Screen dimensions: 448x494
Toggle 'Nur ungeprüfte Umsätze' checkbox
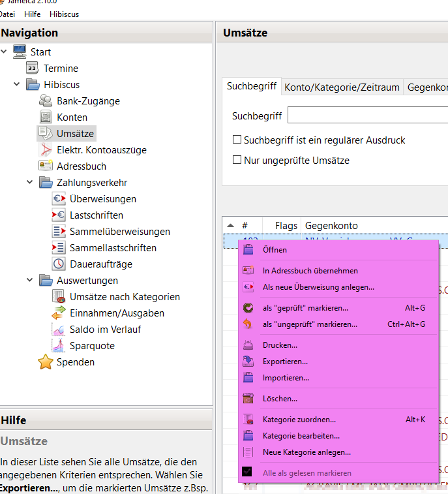[x=238, y=160]
